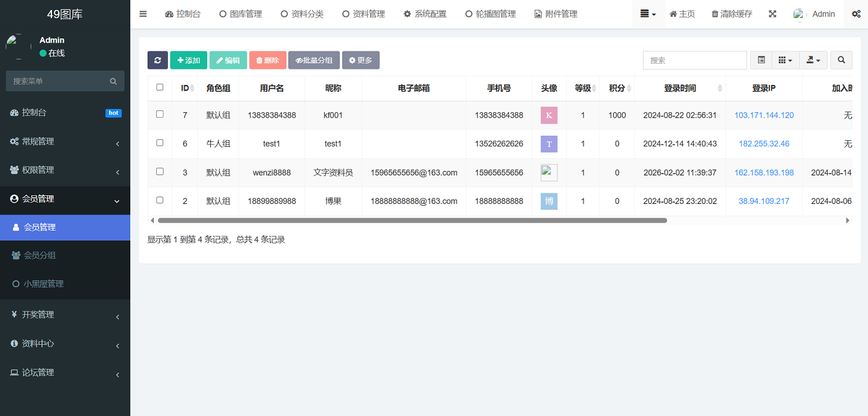Click the 添加 button to add a member
The image size is (868, 416).
[188, 60]
